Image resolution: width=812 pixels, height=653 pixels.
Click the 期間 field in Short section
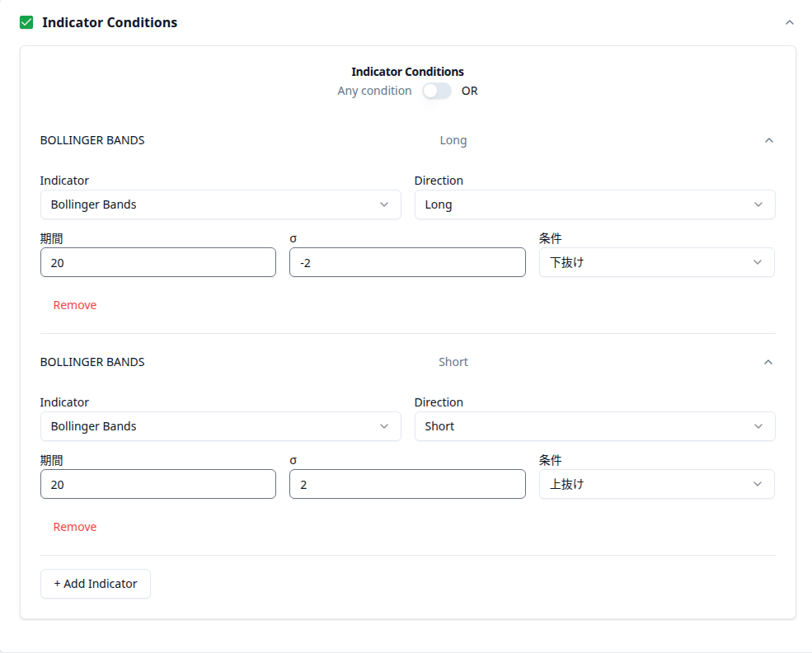pos(157,484)
